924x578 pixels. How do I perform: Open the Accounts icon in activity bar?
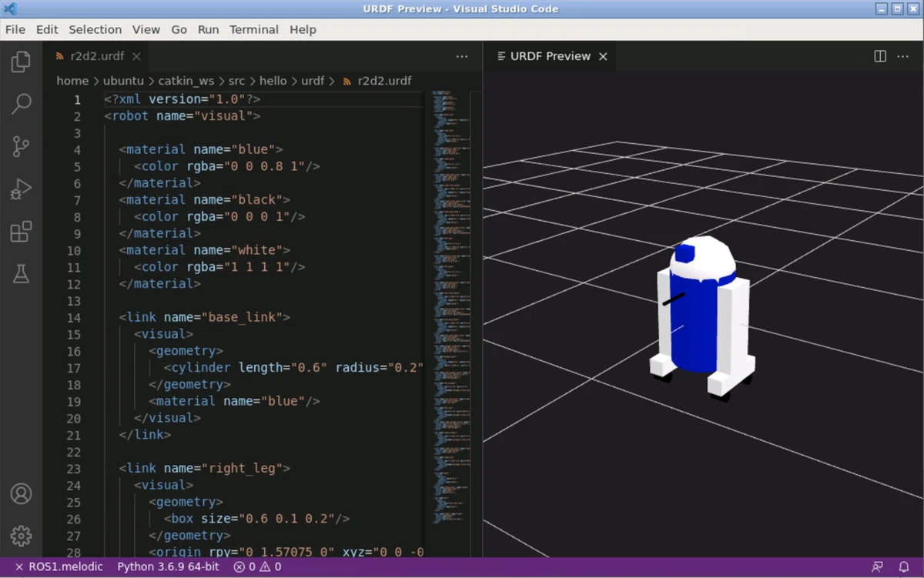(21, 494)
